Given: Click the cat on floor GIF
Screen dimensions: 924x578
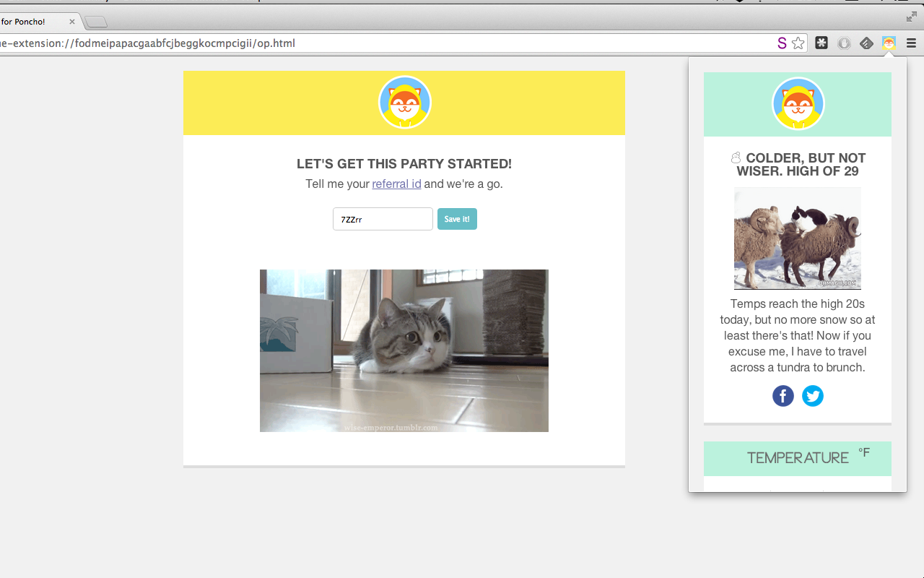Looking at the screenshot, I should 404,350.
